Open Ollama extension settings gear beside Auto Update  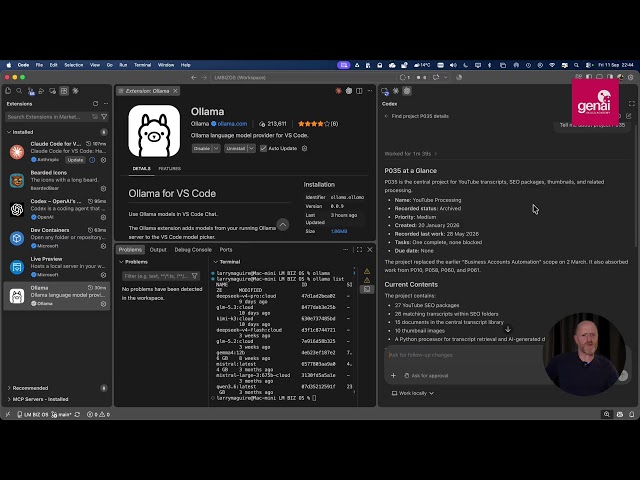[x=304, y=149]
